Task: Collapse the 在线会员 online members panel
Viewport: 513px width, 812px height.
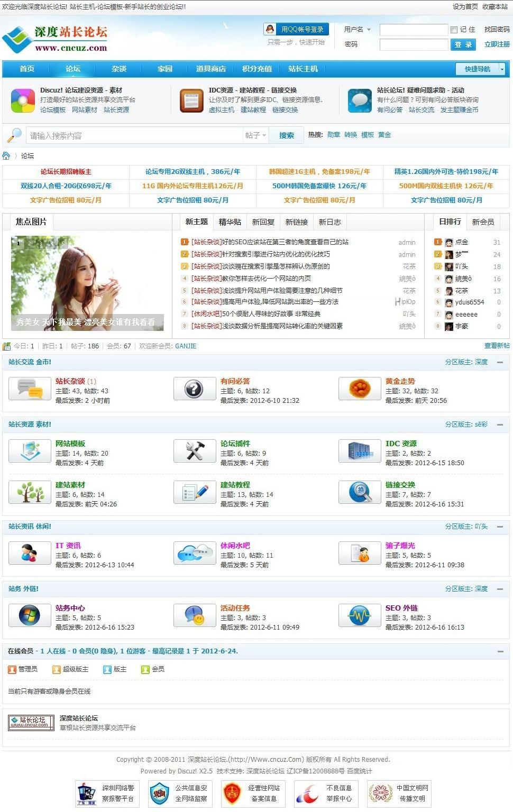Action: coord(499,651)
